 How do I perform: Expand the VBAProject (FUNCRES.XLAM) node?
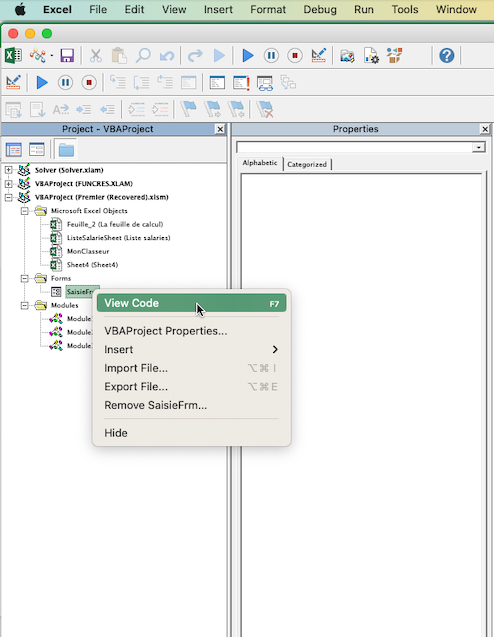8,184
